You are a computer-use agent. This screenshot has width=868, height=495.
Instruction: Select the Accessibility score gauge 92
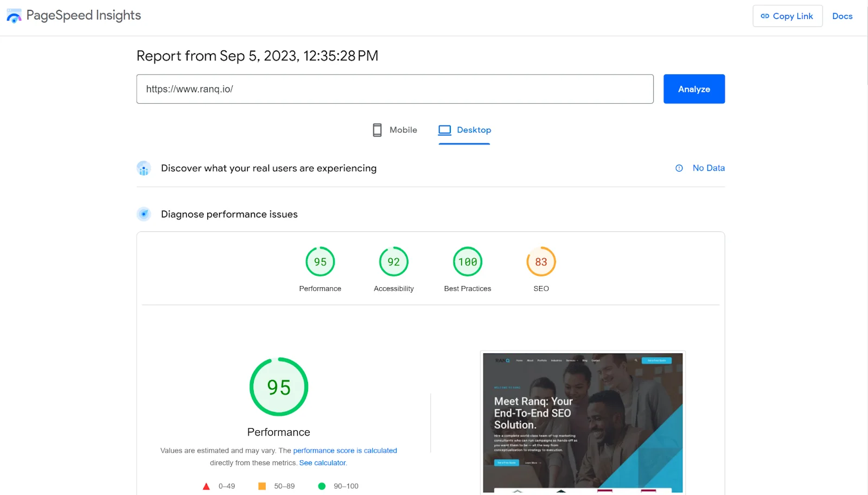pos(394,262)
